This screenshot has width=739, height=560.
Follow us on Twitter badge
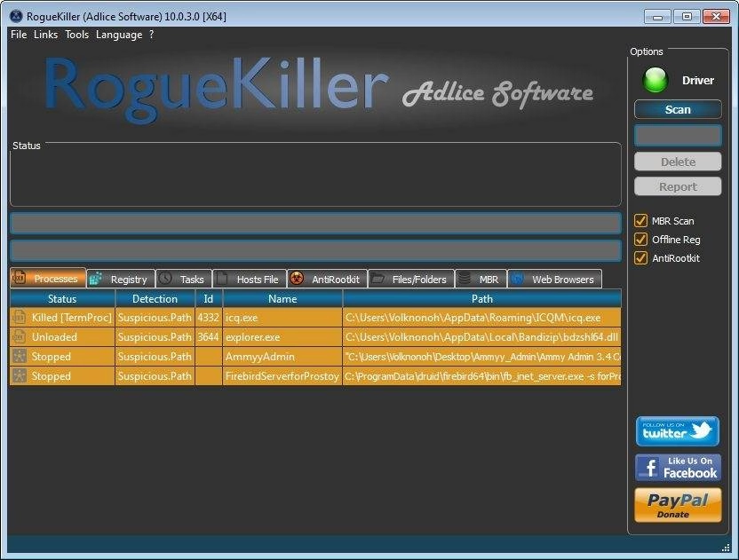point(677,431)
